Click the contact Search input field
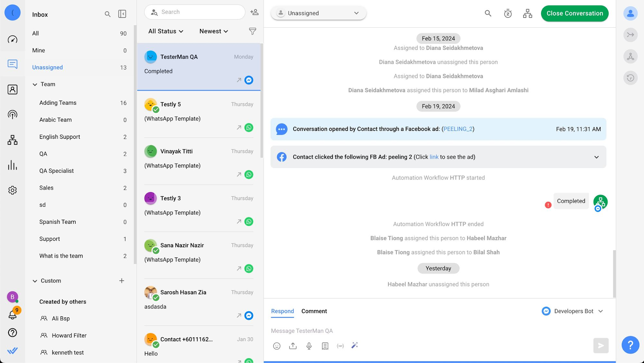Viewport: 644px width, 363px height. click(195, 12)
